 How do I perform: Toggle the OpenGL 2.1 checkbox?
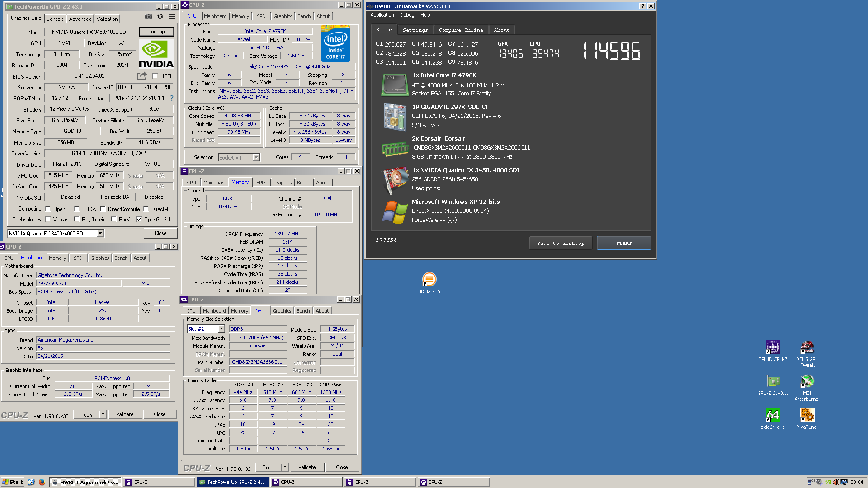(139, 220)
